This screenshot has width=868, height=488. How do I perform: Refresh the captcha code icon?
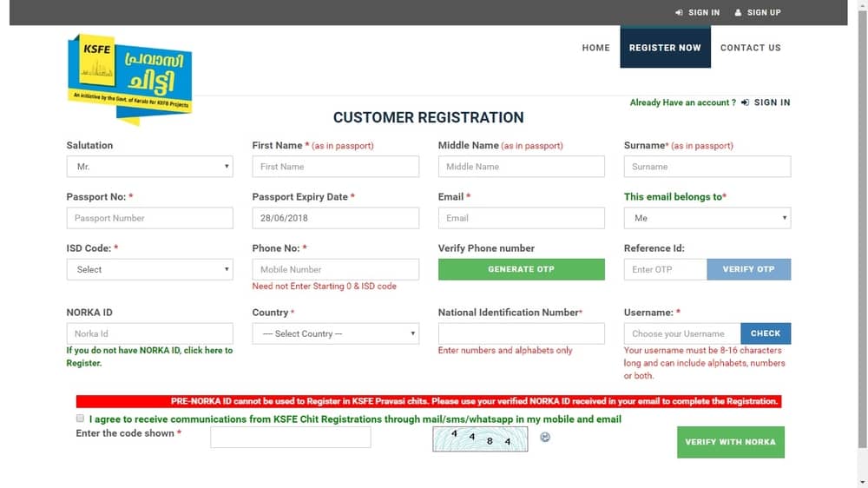(545, 438)
